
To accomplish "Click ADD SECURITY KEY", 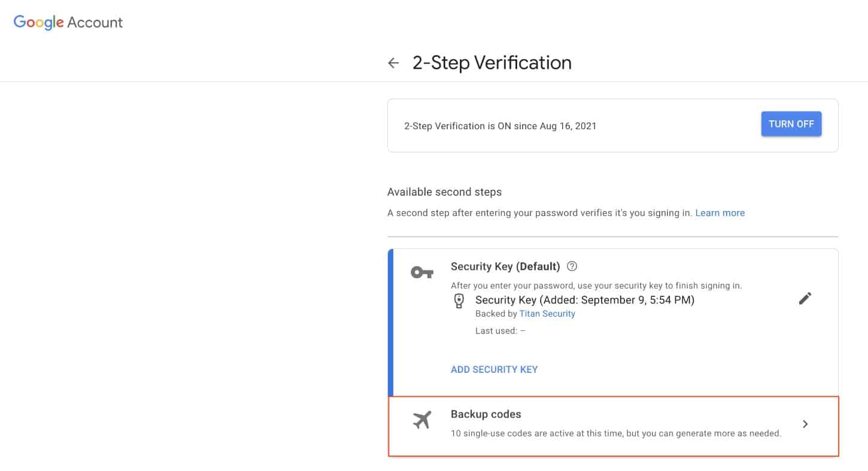I will point(494,369).
